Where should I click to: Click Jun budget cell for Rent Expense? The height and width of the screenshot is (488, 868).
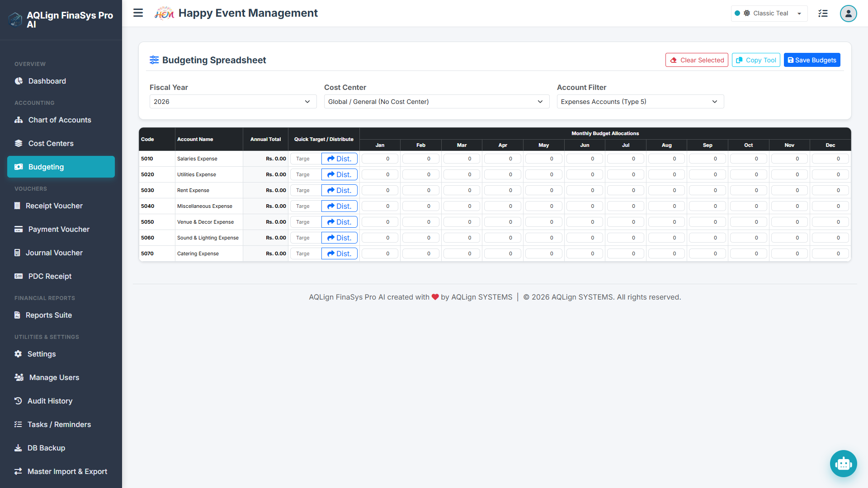tap(585, 190)
